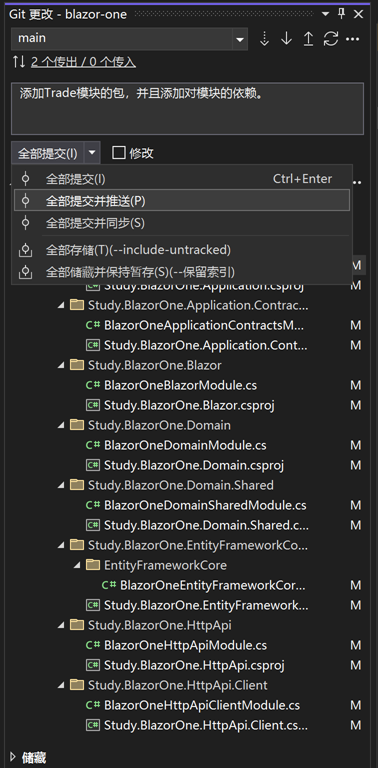The image size is (378, 768).
Task: Select BlazorOneDomainSharedModule.cs file
Action: click(x=205, y=505)
